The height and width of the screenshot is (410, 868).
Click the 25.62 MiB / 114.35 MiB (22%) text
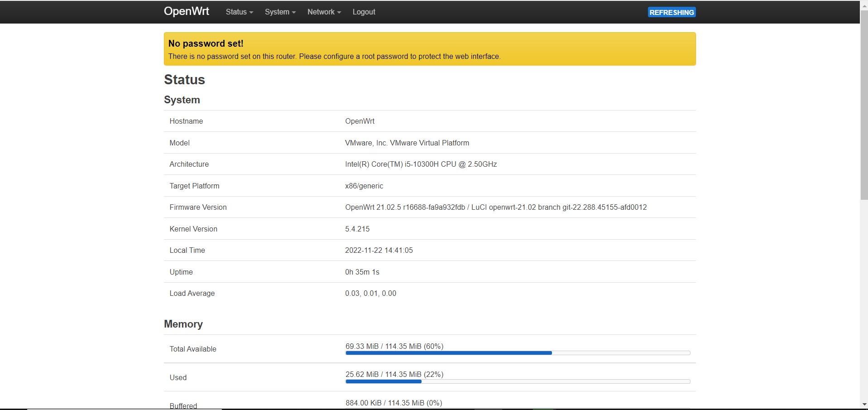coord(394,374)
